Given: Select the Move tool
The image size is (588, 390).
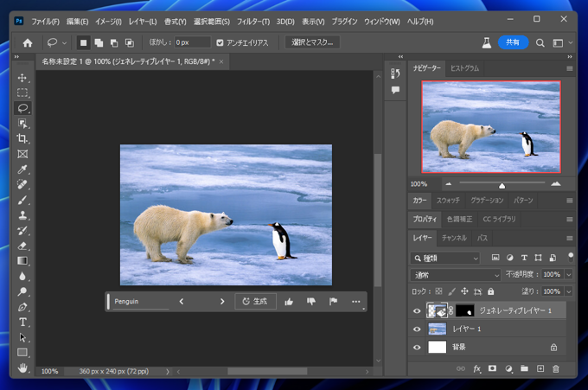Looking at the screenshot, I should (22, 78).
